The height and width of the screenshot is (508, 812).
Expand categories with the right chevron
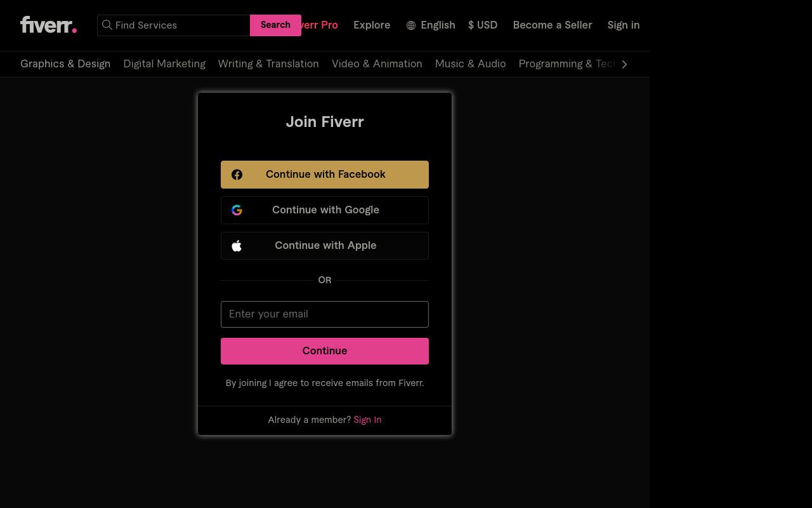click(624, 64)
